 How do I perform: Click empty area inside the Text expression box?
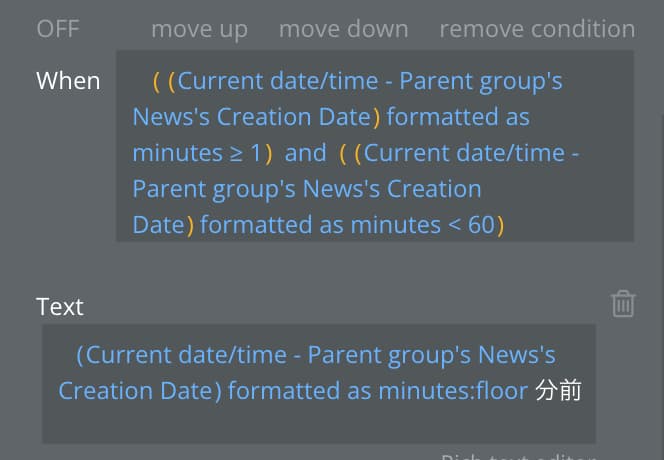pyautogui.click(x=319, y=424)
